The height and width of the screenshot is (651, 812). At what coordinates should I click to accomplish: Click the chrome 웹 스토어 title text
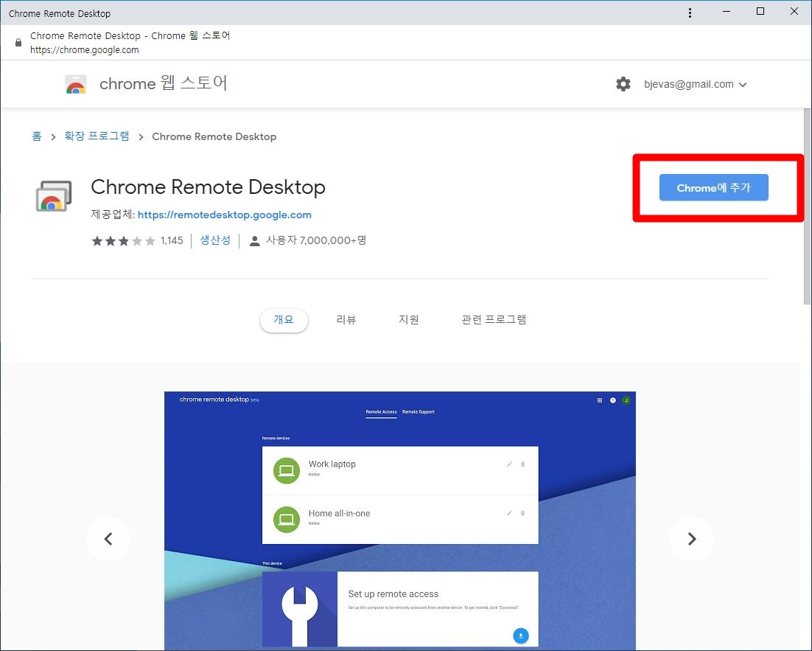pyautogui.click(x=163, y=83)
